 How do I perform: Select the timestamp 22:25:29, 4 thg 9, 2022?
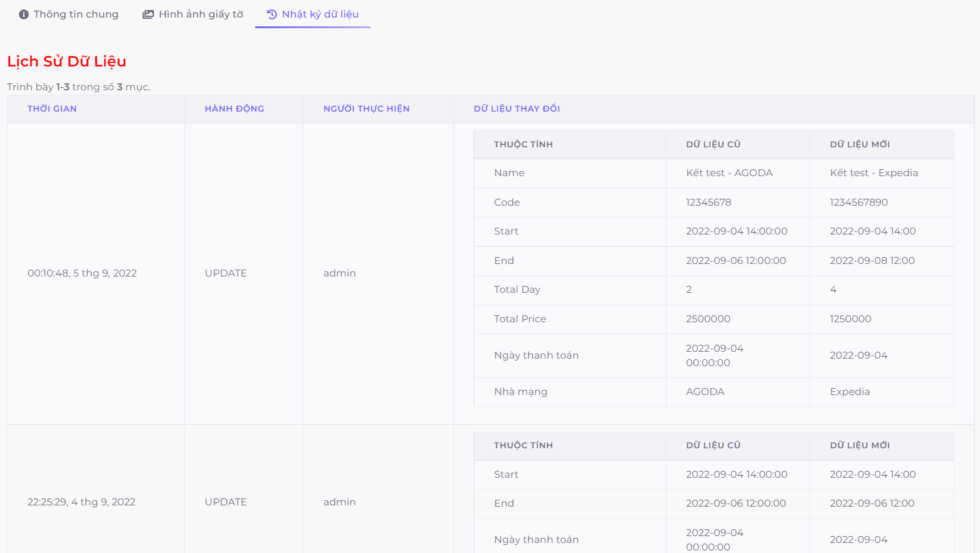point(82,502)
